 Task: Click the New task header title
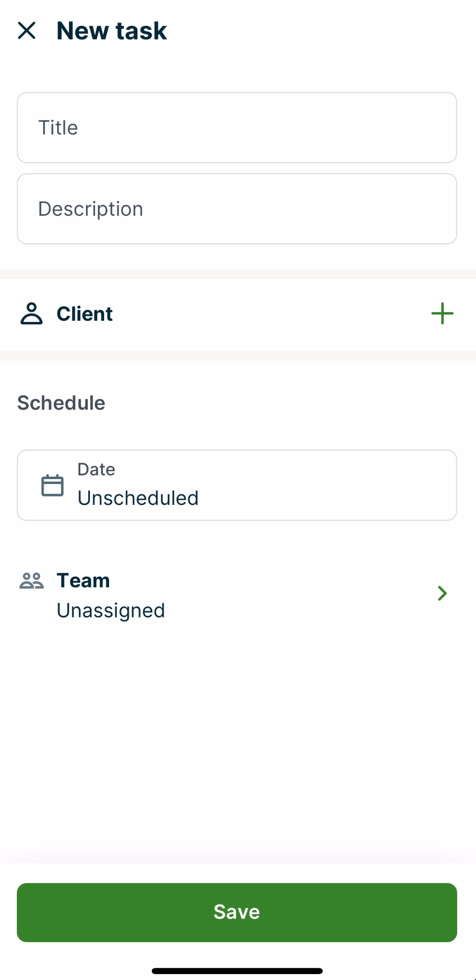112,31
